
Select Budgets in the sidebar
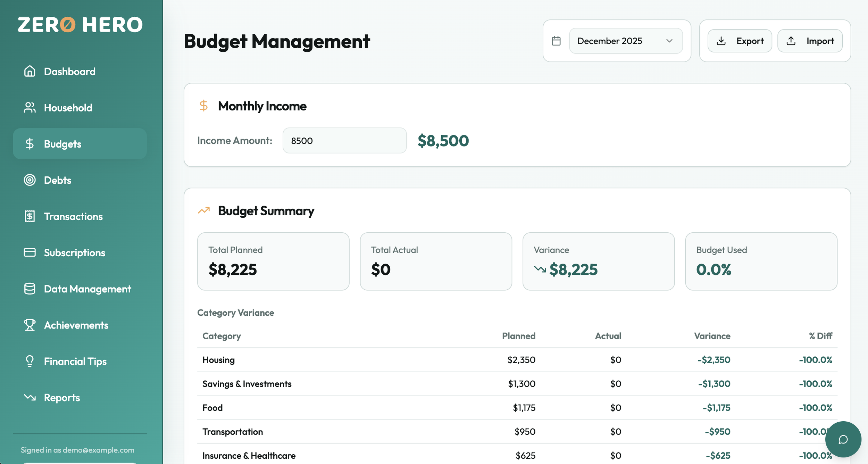(62, 144)
